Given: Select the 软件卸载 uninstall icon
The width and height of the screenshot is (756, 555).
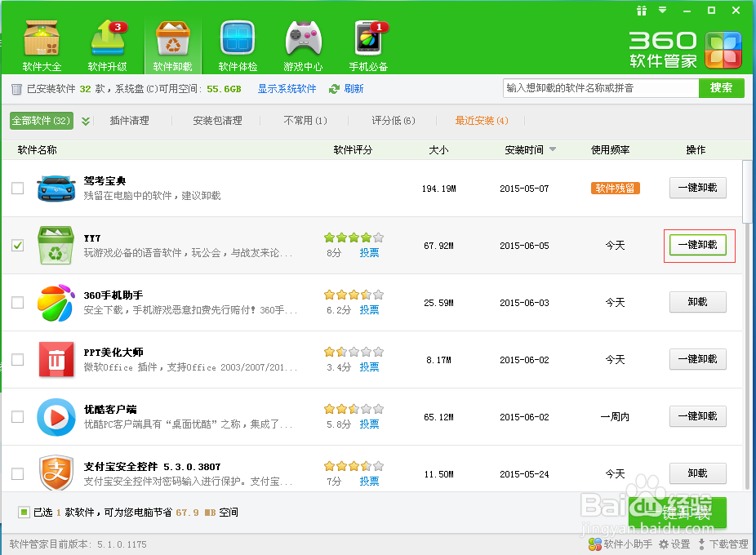Looking at the screenshot, I should [x=172, y=46].
